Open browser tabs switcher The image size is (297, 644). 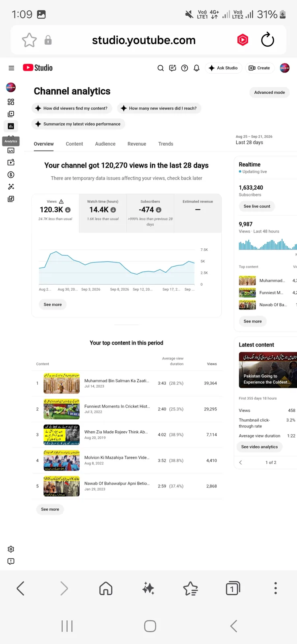[233, 588]
